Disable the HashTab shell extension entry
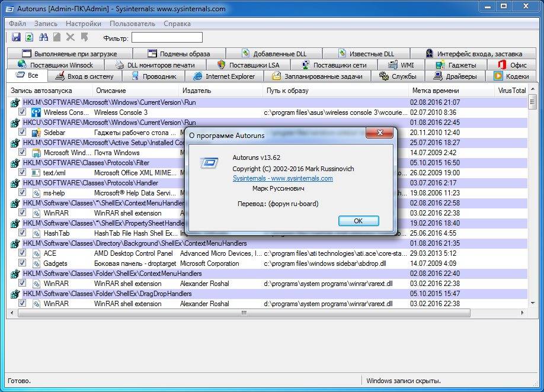The image size is (544, 392). tap(22, 233)
